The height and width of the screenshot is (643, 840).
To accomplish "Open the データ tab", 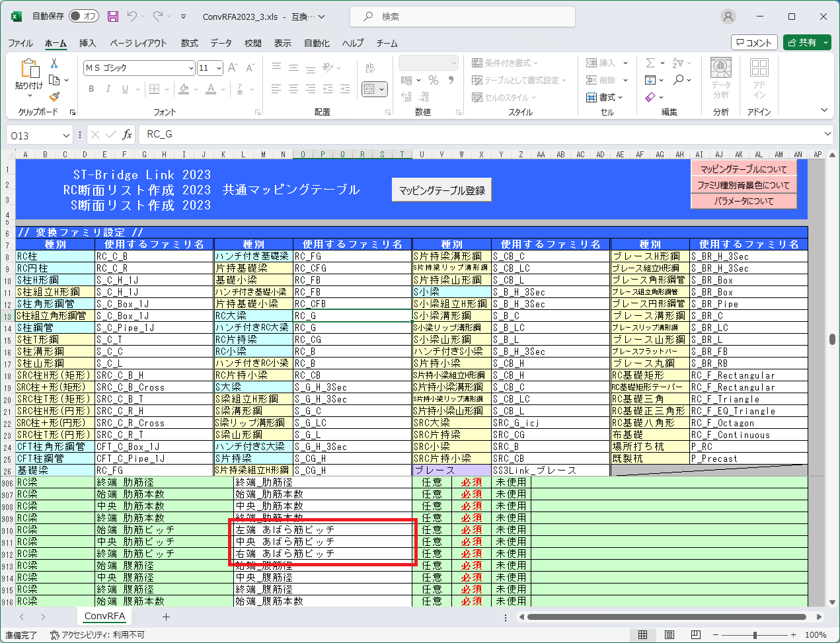I will click(x=221, y=43).
